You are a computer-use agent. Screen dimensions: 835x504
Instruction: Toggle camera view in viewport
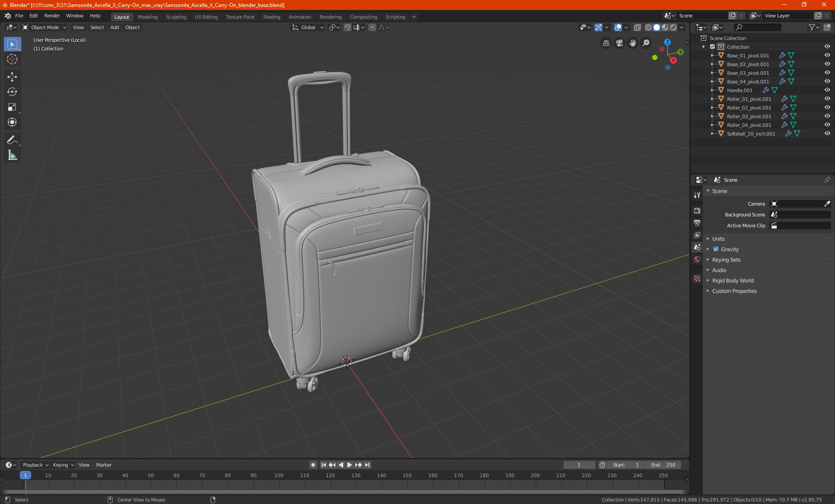(x=619, y=43)
